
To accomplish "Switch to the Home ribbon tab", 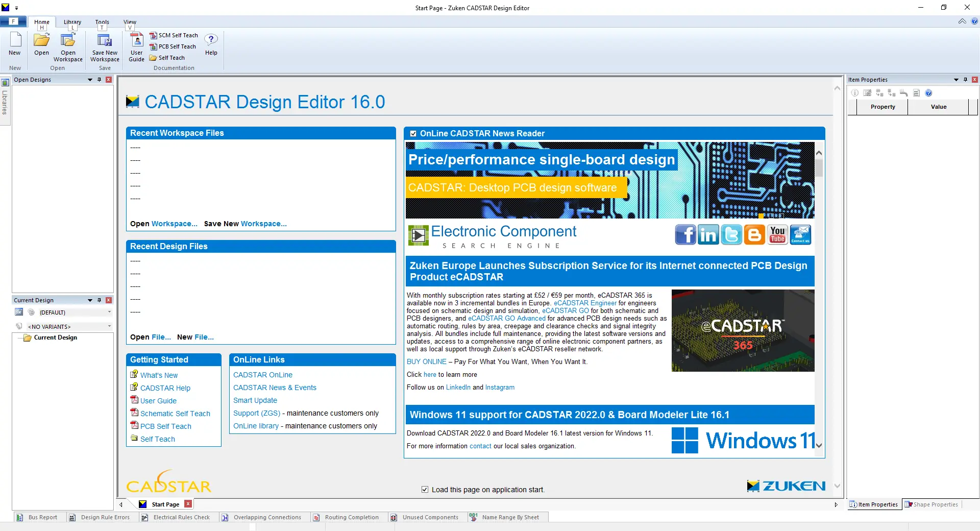I will click(x=42, y=22).
